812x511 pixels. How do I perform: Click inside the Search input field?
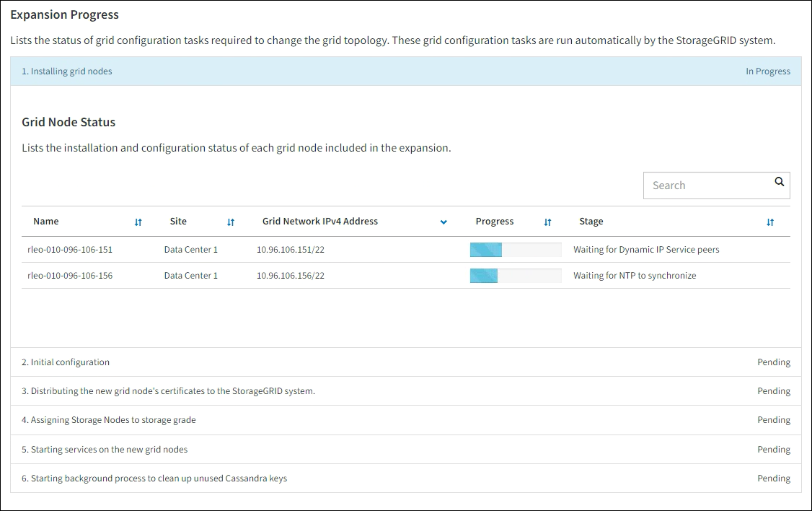pyautogui.click(x=707, y=185)
